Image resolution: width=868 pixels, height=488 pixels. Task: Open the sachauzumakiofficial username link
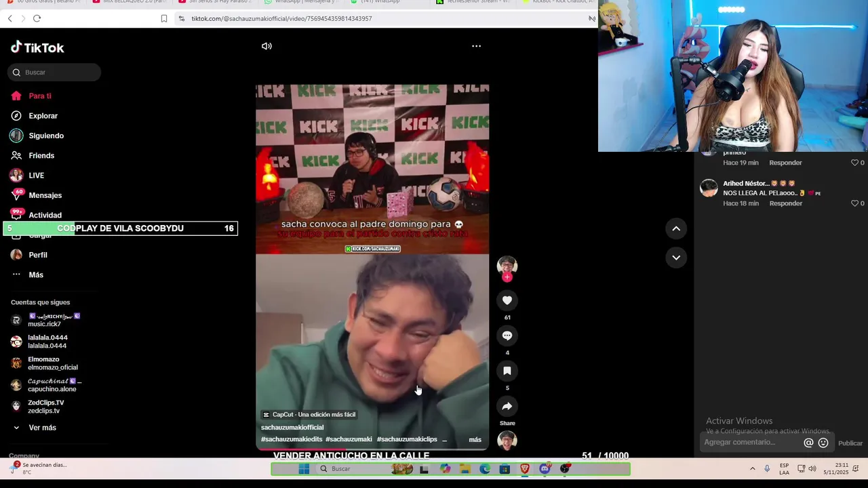[292, 428]
